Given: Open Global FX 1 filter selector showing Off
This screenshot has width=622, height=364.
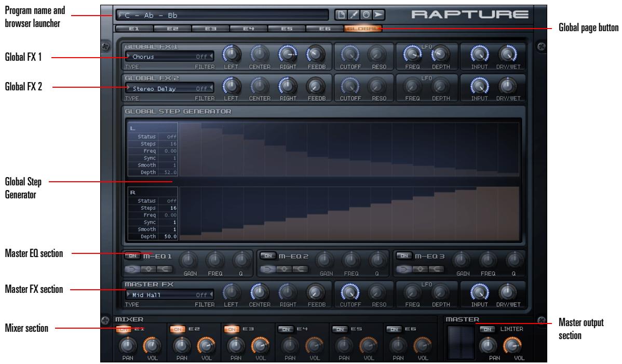Looking at the screenshot, I should tap(204, 57).
